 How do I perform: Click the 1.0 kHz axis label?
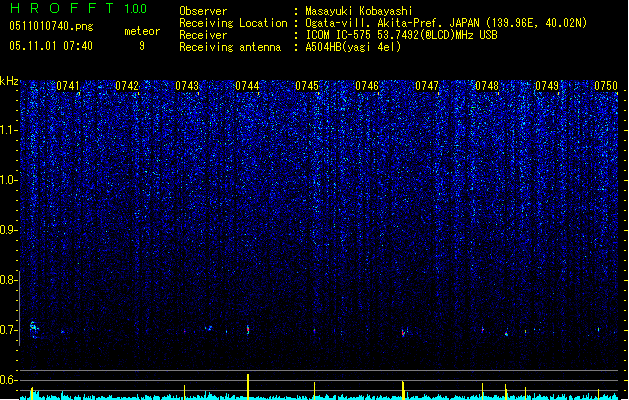[8, 180]
